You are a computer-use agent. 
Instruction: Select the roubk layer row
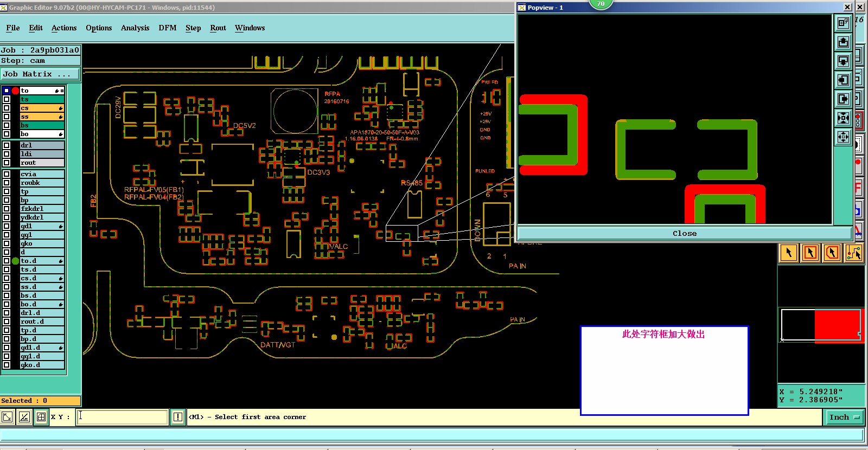(42, 183)
